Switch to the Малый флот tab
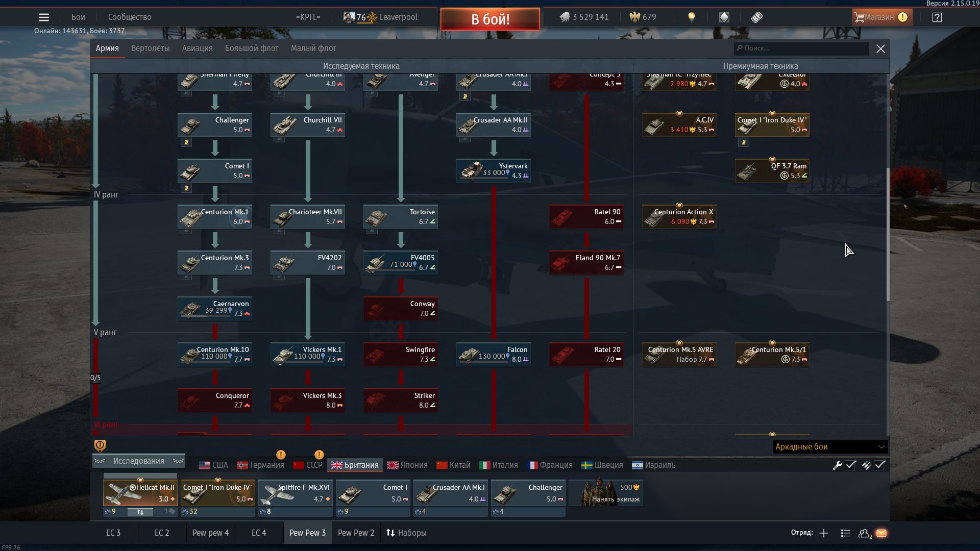This screenshot has height=551, width=980. click(x=313, y=48)
